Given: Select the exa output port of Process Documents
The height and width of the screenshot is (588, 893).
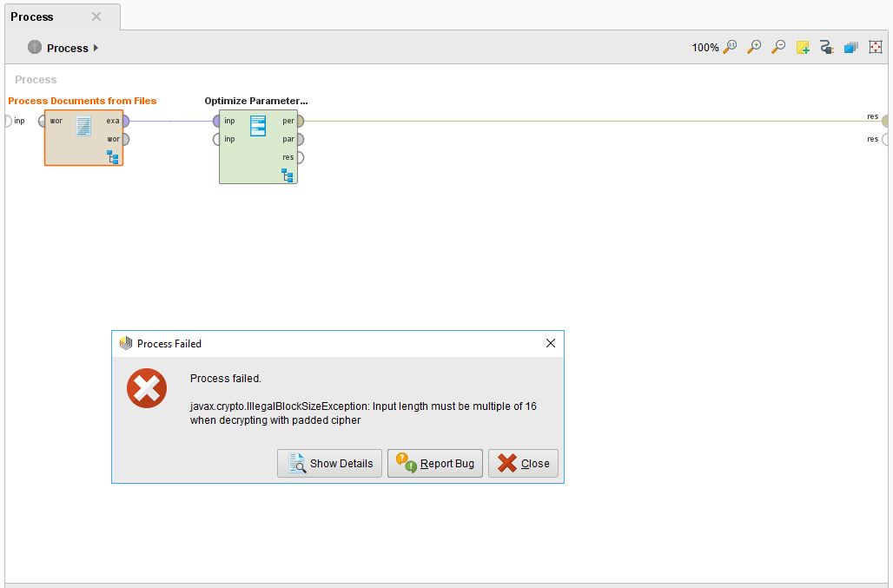Looking at the screenshot, I should (x=124, y=121).
